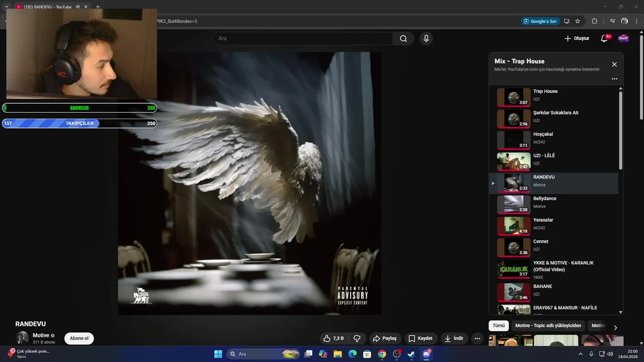The height and width of the screenshot is (362, 644).
Task: Open Chrome three-dot menu
Action: coord(637,21)
